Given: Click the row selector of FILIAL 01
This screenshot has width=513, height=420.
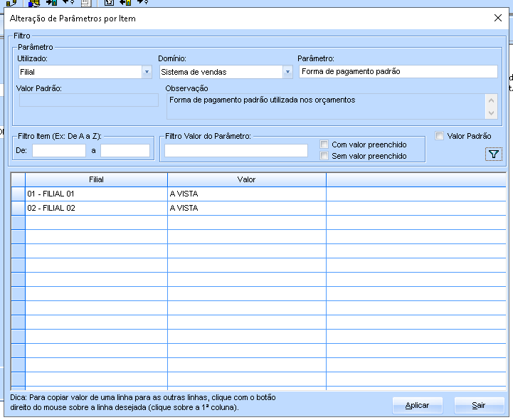Looking at the screenshot, I should coord(18,194).
